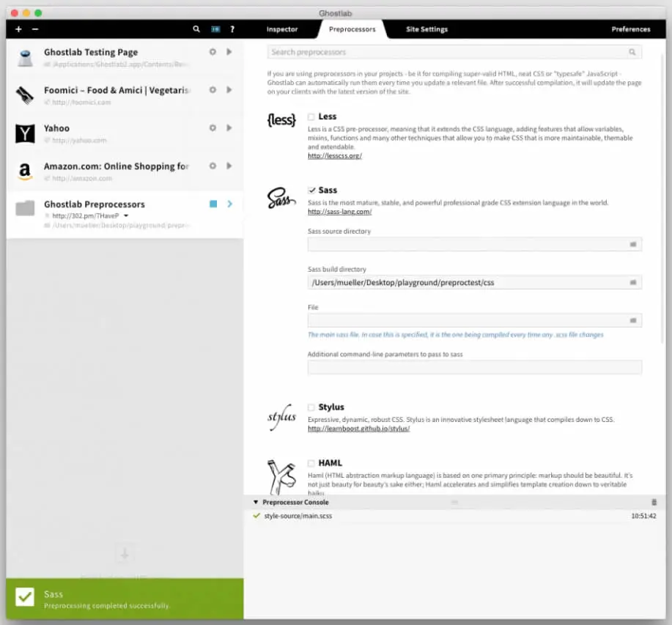Enable the Less preprocessor checkbox
This screenshot has height=625, width=672.
tap(311, 117)
